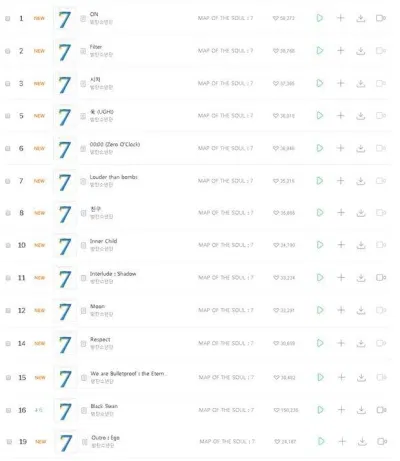This screenshot has height=461, width=400.
Task: Download the rank 8 song
Action: [x=361, y=213]
